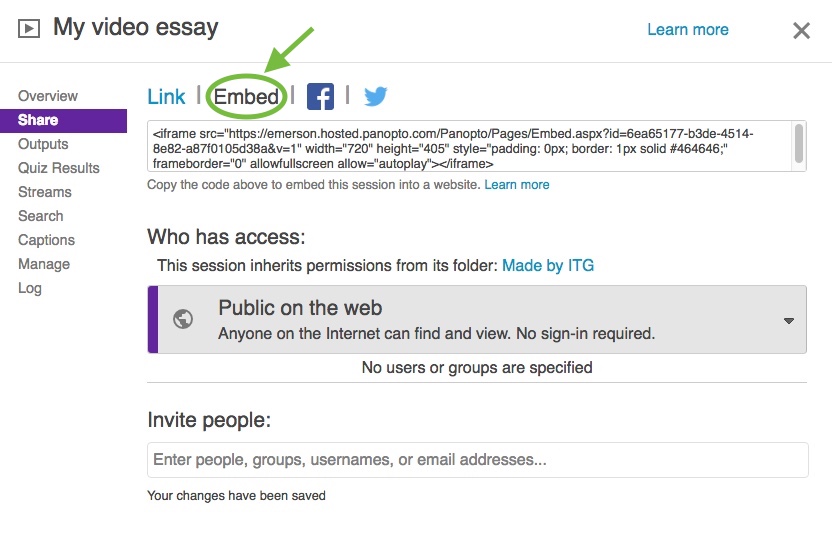Switch to the Embed sharing tab
The width and height of the screenshot is (832, 549).
click(246, 97)
